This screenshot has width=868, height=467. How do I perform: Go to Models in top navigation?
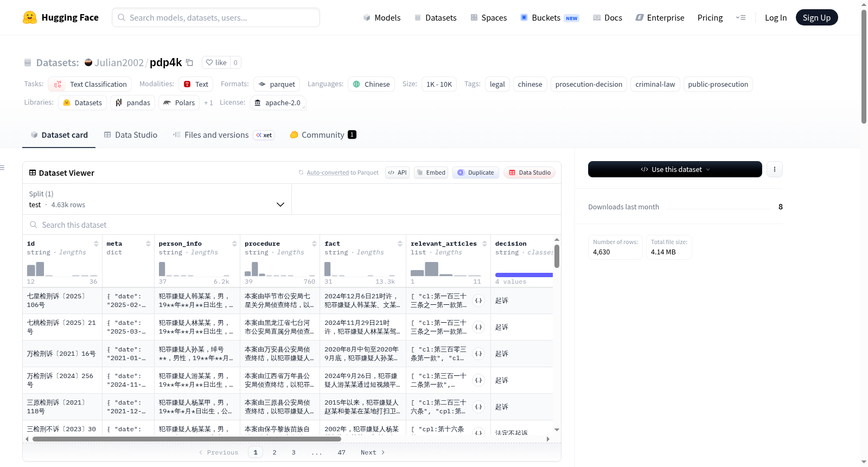pyautogui.click(x=382, y=17)
